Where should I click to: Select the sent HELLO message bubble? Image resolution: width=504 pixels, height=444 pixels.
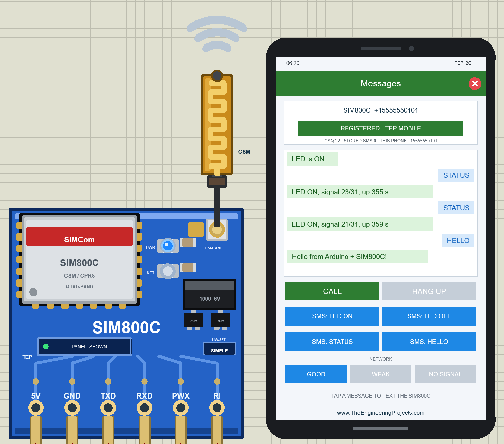[458, 240]
